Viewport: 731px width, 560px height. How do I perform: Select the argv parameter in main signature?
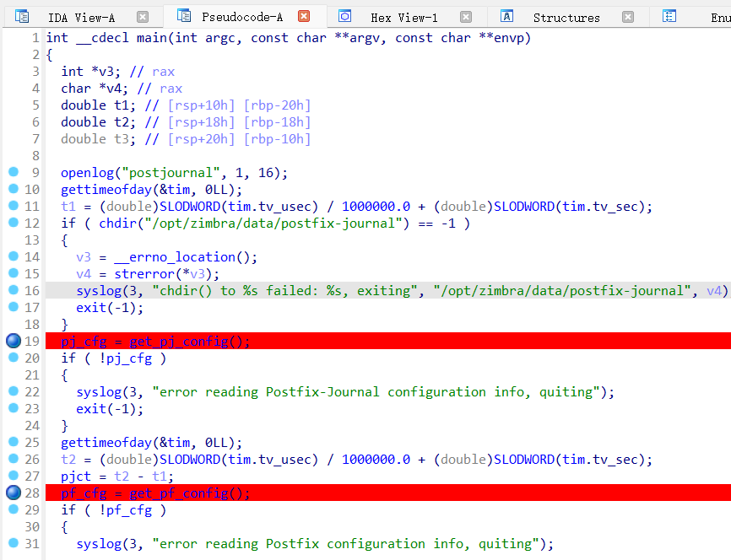coord(365,39)
